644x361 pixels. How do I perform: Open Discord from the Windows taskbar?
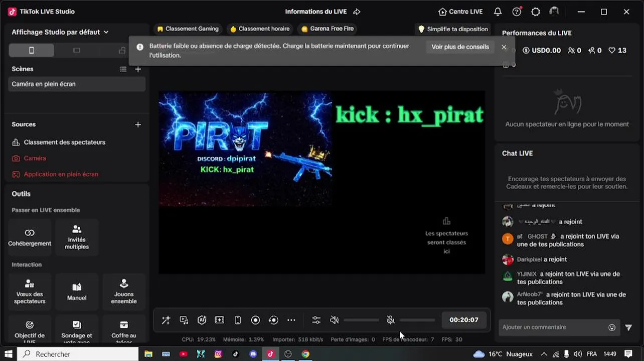pos(253,354)
